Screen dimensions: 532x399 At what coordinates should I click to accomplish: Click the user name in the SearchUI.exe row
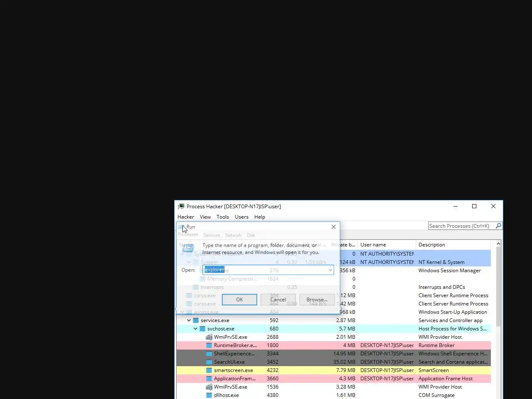pos(387,362)
